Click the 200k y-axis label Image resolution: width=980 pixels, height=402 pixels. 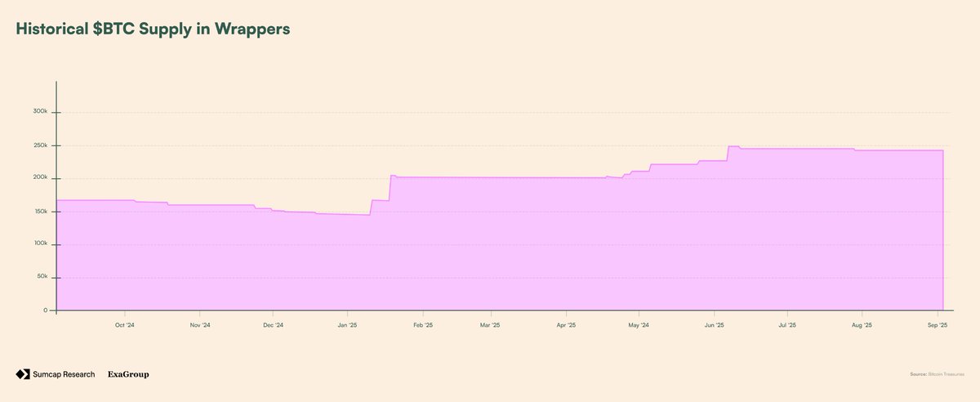(41, 178)
